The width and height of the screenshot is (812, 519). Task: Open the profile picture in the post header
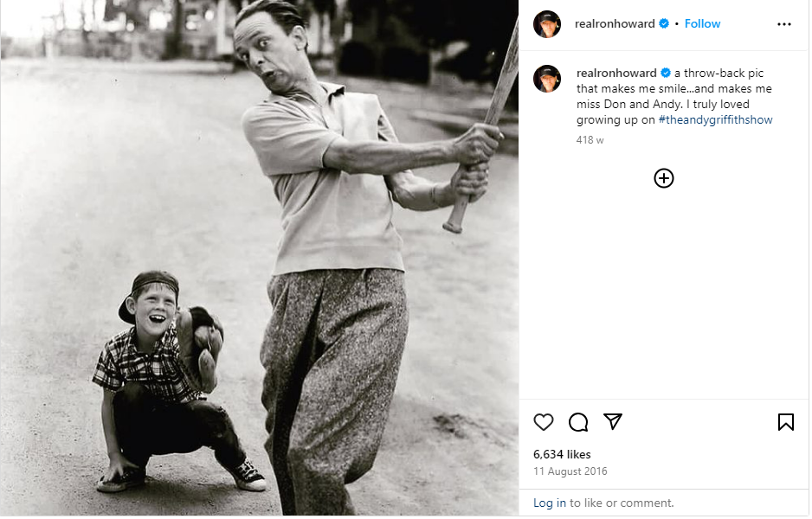547,24
